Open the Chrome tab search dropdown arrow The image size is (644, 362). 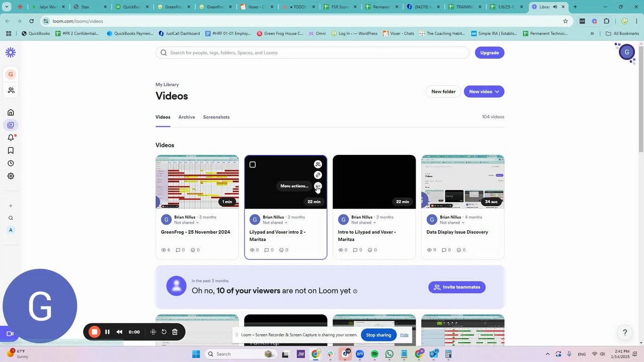point(7,7)
